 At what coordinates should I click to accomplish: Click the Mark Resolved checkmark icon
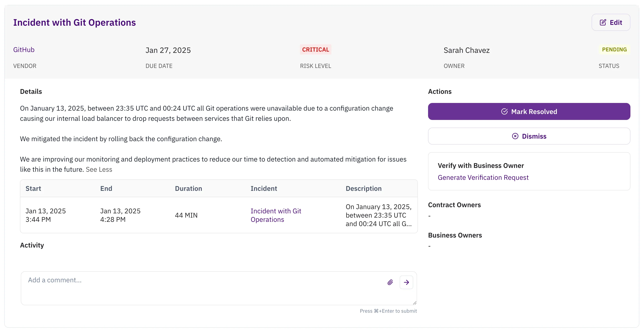504,112
